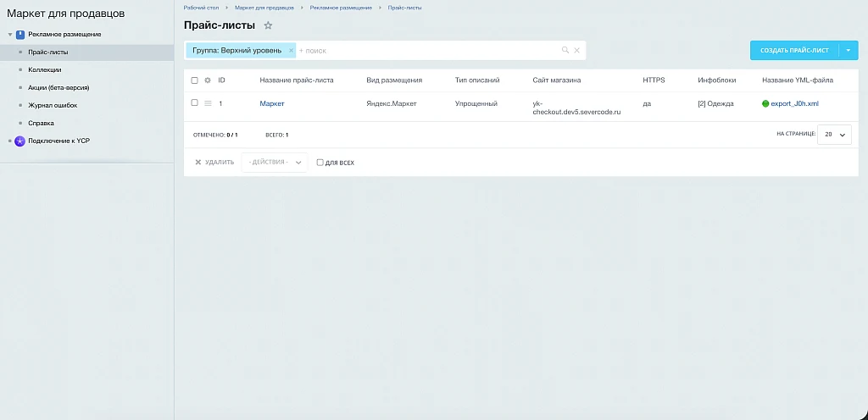Open Коллекции in the sidebar
Screen dimensions: 868x420
point(45,70)
